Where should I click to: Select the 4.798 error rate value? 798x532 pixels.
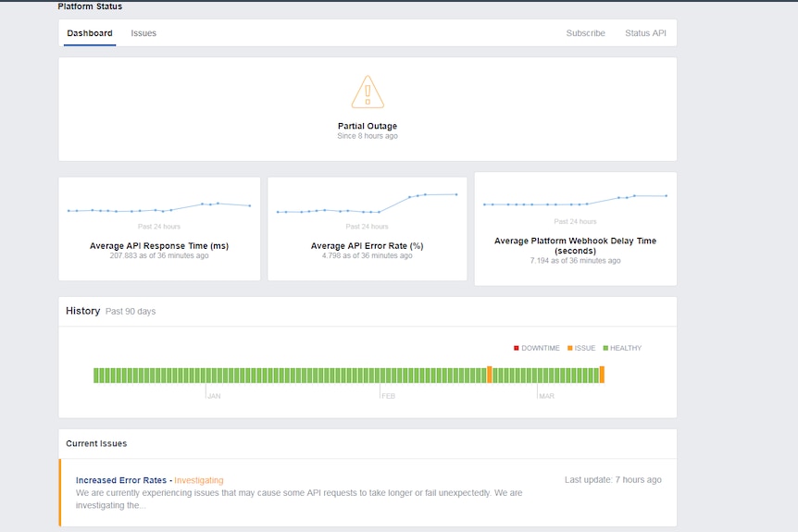367,255
